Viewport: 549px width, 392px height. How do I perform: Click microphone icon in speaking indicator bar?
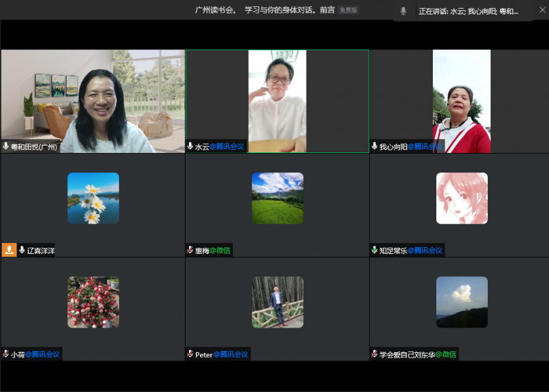tap(403, 11)
